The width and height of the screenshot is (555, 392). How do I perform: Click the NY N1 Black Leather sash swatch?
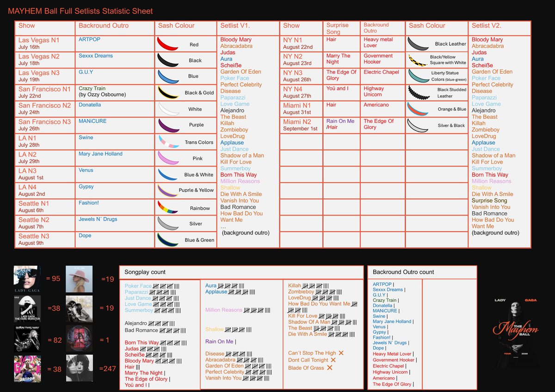point(417,44)
